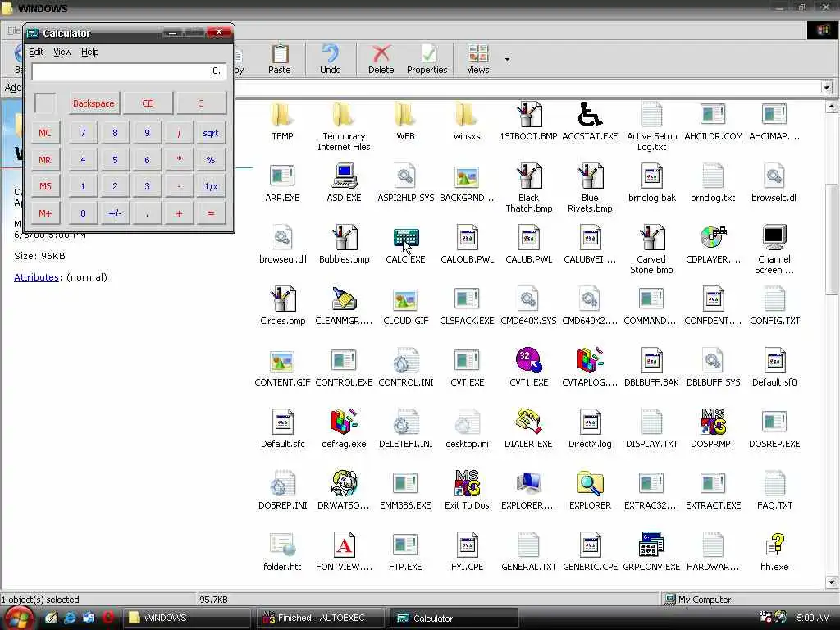The image size is (840, 630).
Task: Click the 5:00 AM system clock
Action: coord(813,618)
